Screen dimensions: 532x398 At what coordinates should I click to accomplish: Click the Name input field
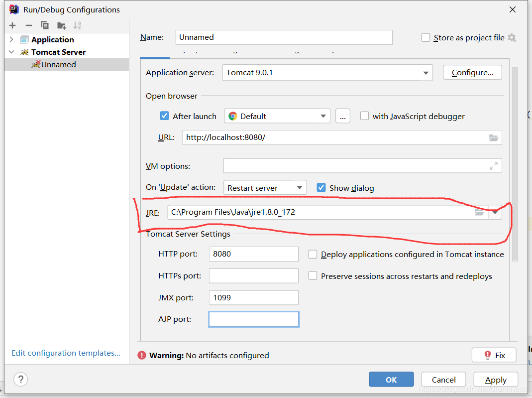[x=284, y=37]
